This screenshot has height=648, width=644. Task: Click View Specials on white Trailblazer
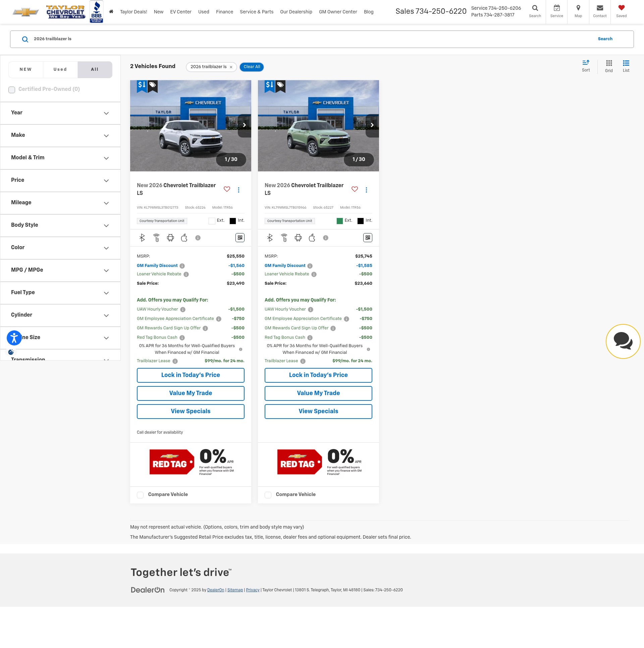(x=191, y=412)
